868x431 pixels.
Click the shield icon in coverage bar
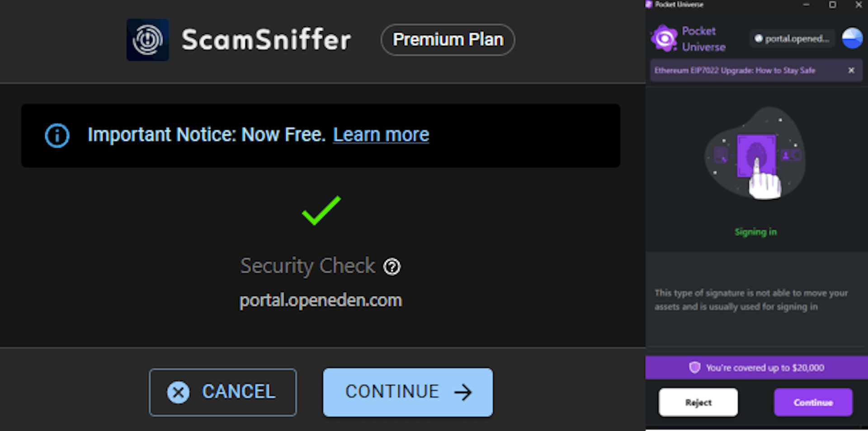(694, 367)
